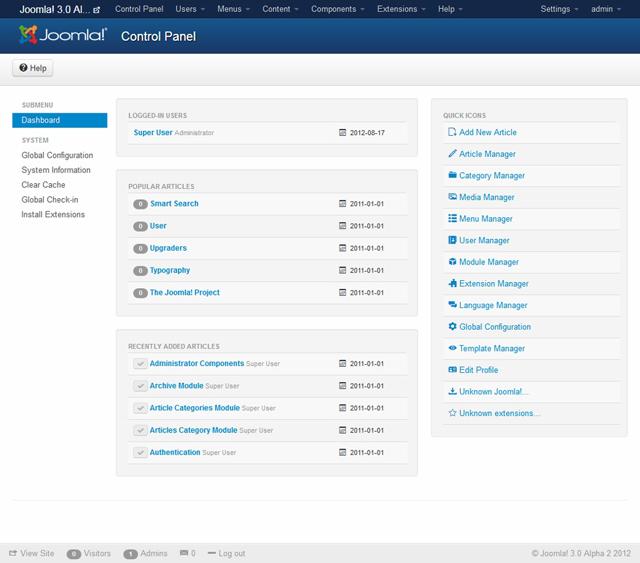The height and width of the screenshot is (563, 640).
Task: Toggle published state of Authentication article
Action: click(140, 452)
